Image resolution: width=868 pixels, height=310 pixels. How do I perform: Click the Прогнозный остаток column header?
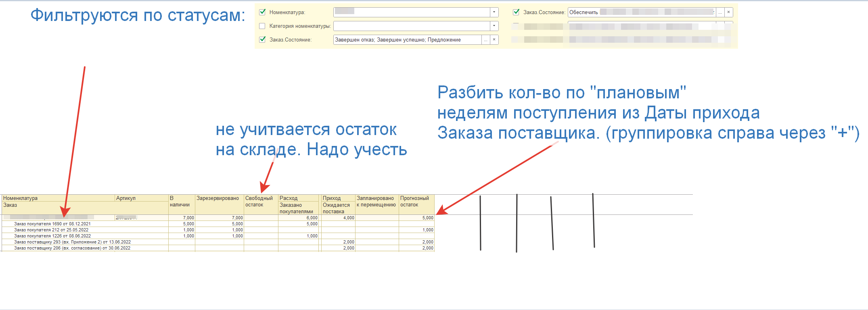tap(414, 202)
